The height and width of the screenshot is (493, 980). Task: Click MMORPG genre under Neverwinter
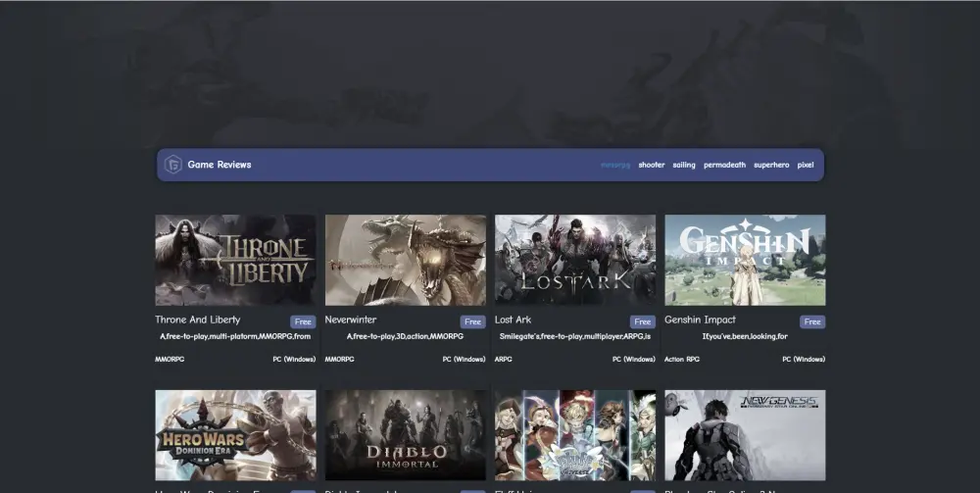pyautogui.click(x=339, y=360)
